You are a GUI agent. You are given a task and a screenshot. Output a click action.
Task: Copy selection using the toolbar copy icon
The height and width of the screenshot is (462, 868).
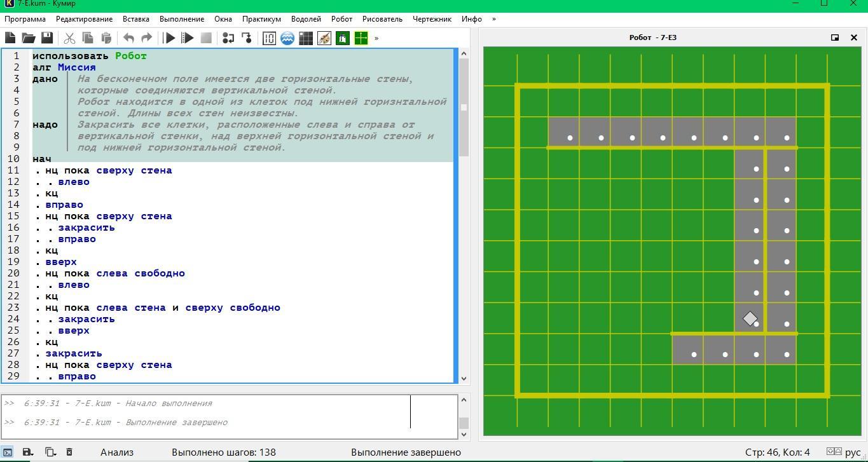tap(88, 38)
